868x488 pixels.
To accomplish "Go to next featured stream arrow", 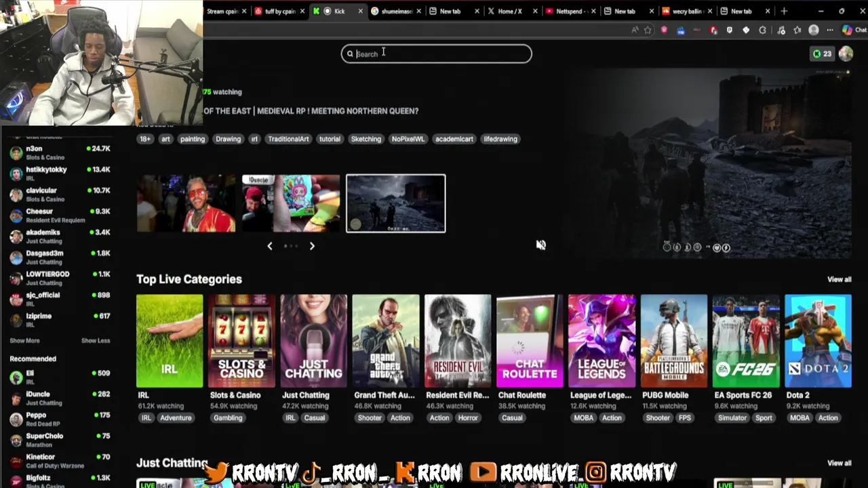I will tap(312, 246).
